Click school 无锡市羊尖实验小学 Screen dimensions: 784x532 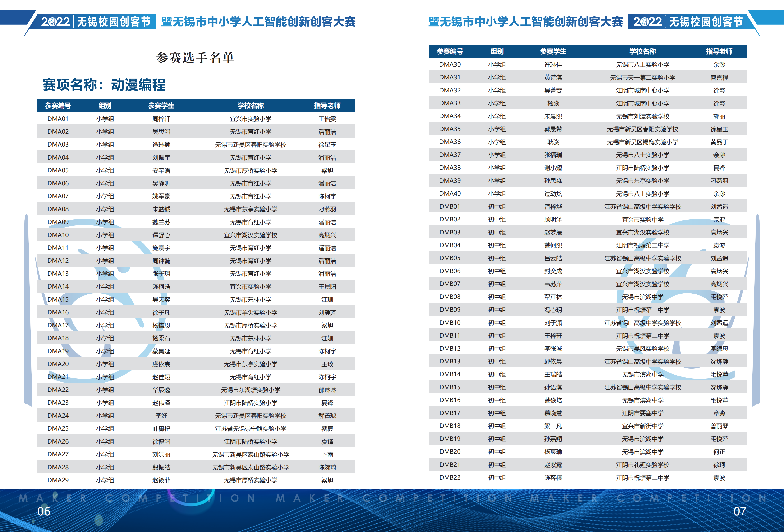pos(251,312)
